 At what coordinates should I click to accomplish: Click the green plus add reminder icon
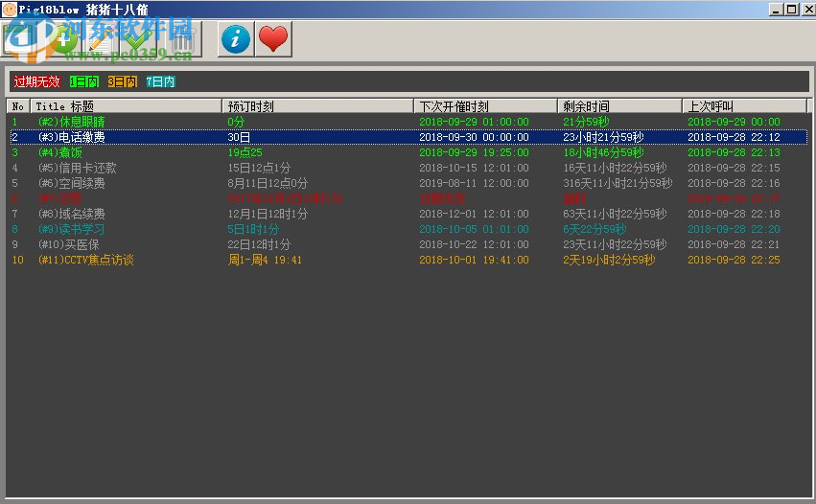pyautogui.click(x=62, y=39)
